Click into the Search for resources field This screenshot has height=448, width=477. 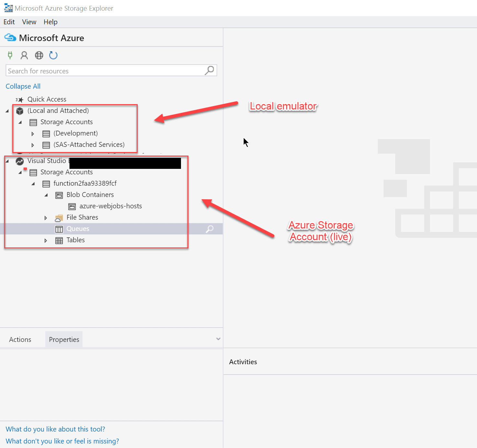111,71
